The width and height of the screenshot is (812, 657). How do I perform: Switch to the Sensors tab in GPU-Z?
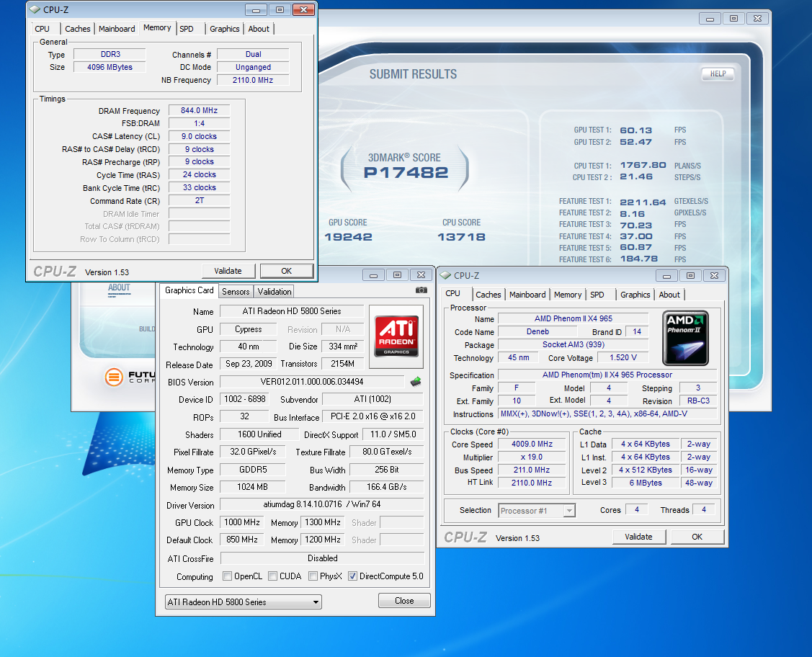[x=236, y=292]
